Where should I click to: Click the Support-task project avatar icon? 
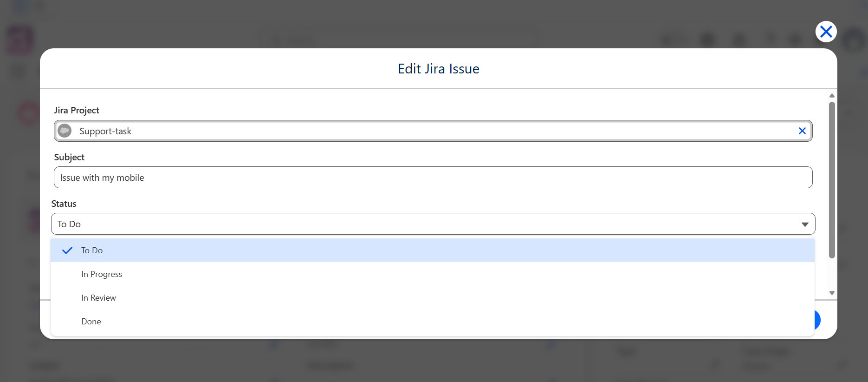point(65,131)
